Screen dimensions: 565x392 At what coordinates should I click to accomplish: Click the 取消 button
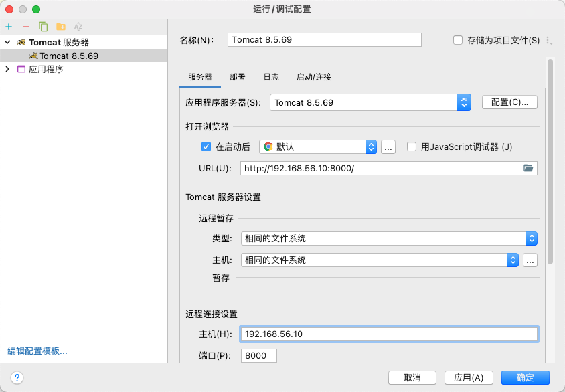pyautogui.click(x=412, y=377)
